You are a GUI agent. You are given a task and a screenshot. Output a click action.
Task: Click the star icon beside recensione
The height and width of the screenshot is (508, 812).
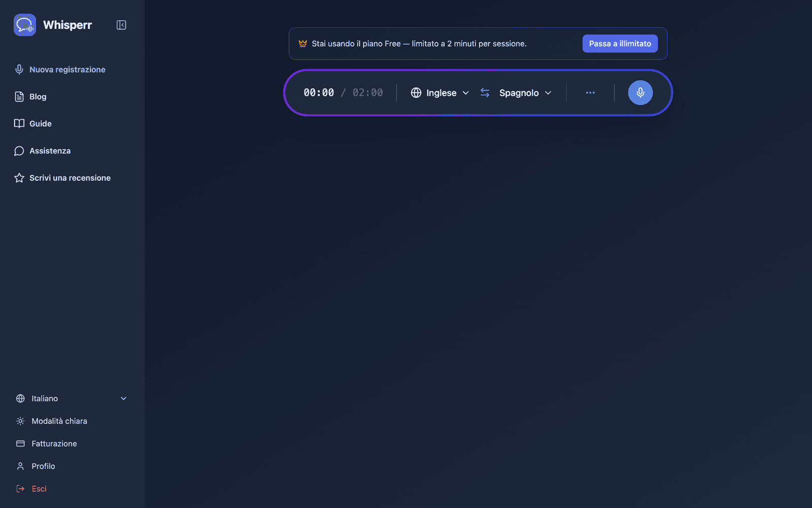tap(19, 178)
